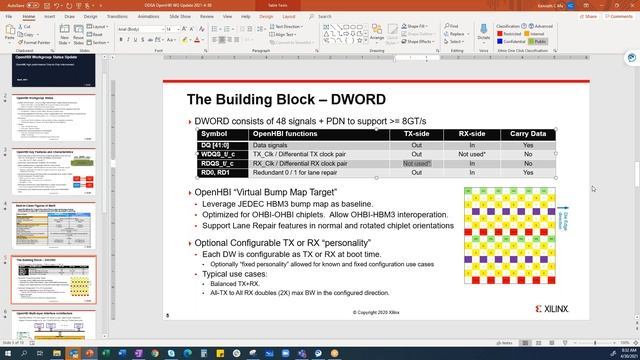This screenshot has width=640, height=360.
Task: Open the Classification help icon
Action: (x=524, y=26)
